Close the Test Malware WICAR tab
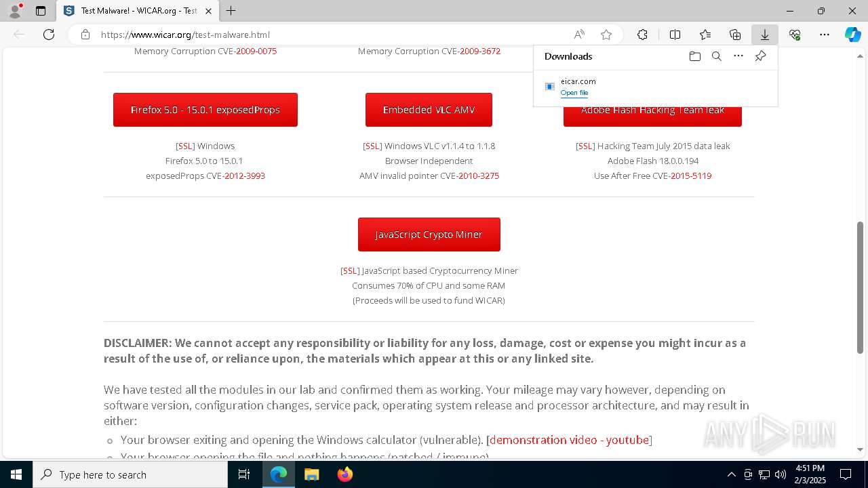Image resolution: width=868 pixels, height=488 pixels. pyautogui.click(x=208, y=11)
